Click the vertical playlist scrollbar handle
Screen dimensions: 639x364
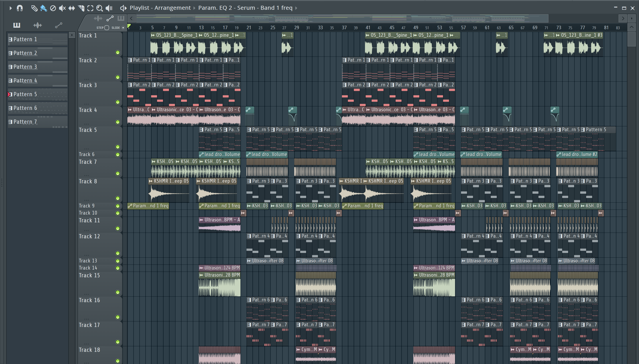click(x=631, y=39)
